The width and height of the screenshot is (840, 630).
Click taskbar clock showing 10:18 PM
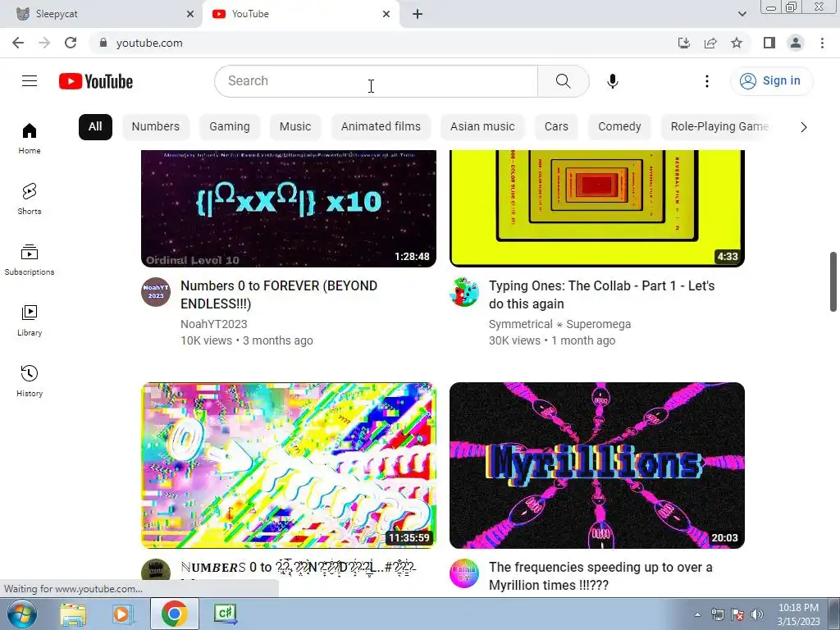point(798,614)
